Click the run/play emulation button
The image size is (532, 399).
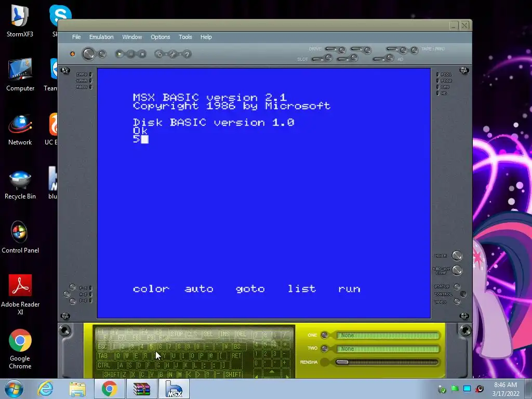pyautogui.click(x=119, y=54)
